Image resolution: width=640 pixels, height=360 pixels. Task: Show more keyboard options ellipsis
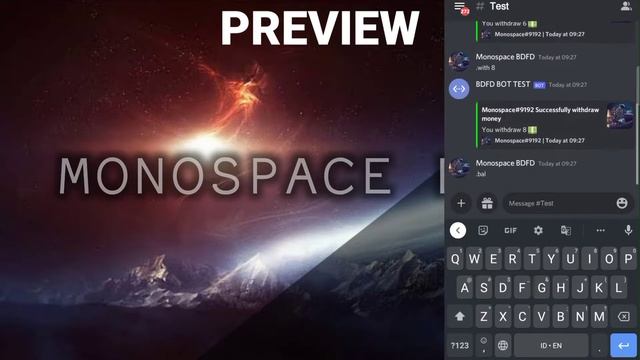pyautogui.click(x=600, y=231)
